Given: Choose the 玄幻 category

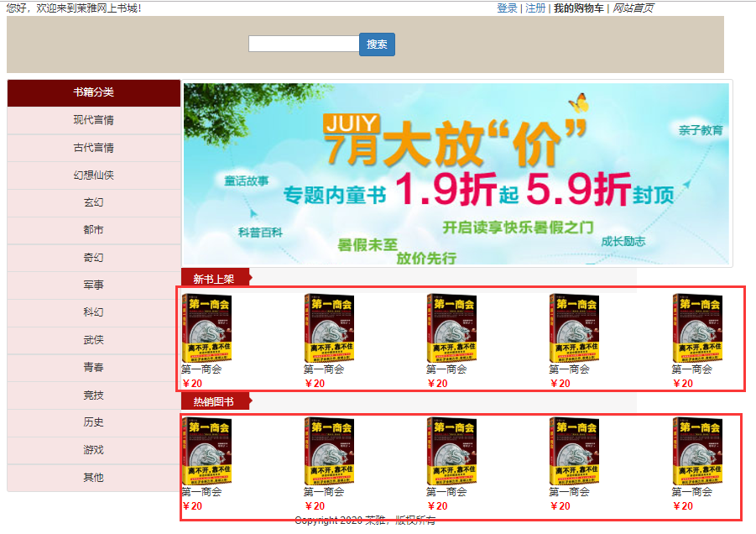Looking at the screenshot, I should pyautogui.click(x=93, y=202).
